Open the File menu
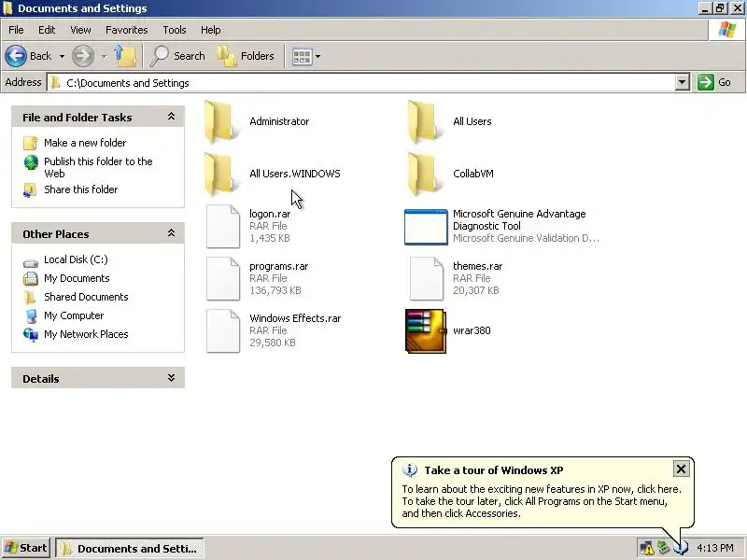 coord(16,30)
